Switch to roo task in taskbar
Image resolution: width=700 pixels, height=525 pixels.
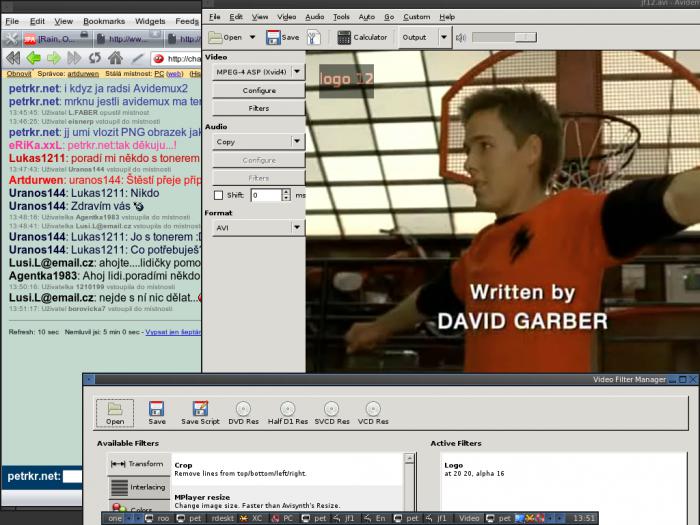point(157,518)
